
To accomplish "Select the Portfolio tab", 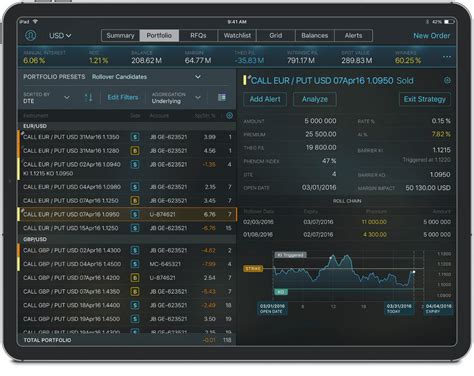I will (x=159, y=36).
